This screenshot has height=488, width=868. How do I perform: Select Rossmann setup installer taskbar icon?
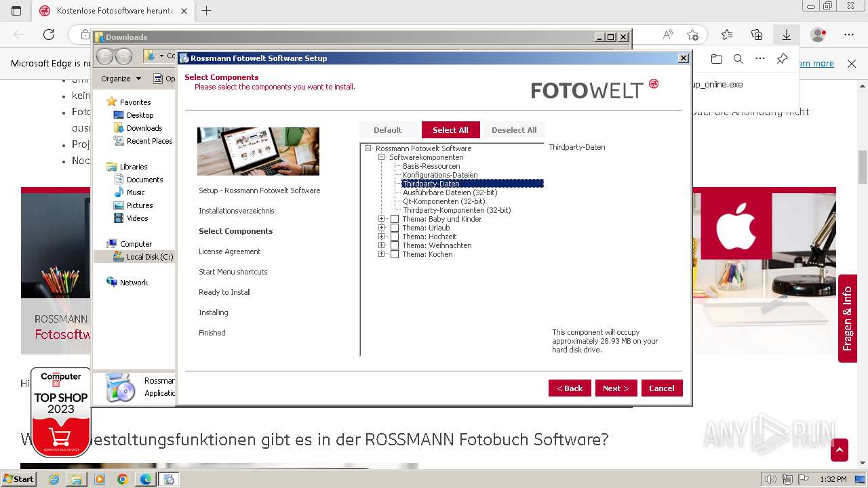point(169,479)
